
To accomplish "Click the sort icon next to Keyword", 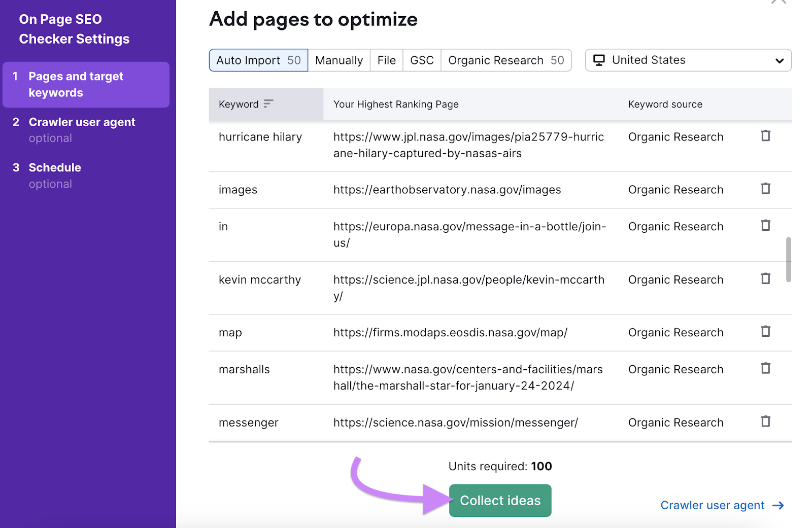I will point(268,103).
